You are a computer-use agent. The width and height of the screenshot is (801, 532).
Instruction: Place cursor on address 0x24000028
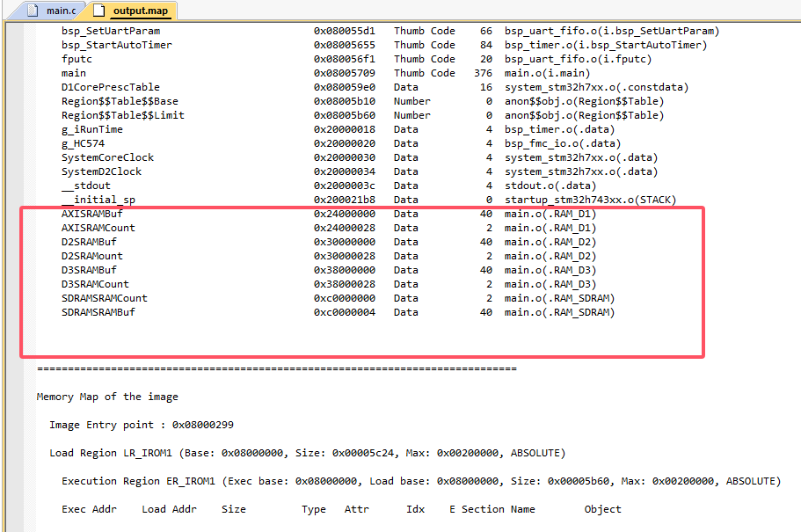344,228
